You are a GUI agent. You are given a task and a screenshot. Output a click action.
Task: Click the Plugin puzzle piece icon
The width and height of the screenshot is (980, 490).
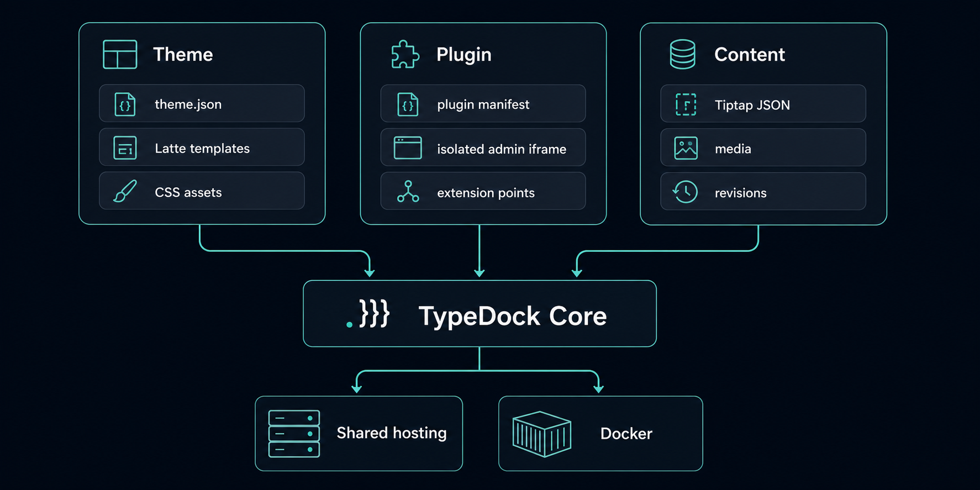pos(405,54)
